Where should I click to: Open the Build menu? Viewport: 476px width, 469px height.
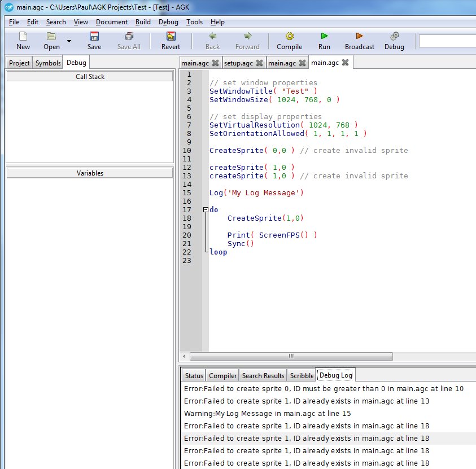[x=142, y=22]
